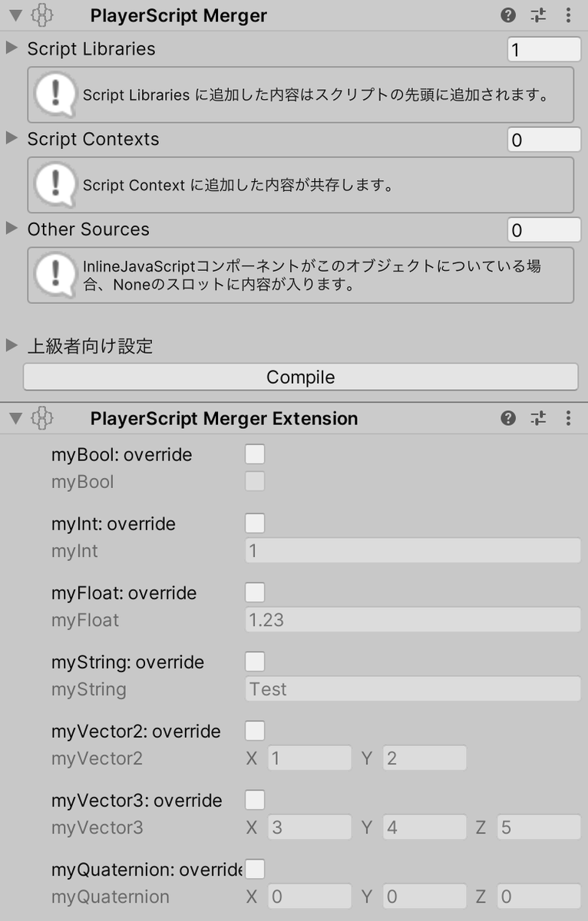Click PlayerScript Merger script icon
This screenshot has height=921, width=588.
point(43,15)
